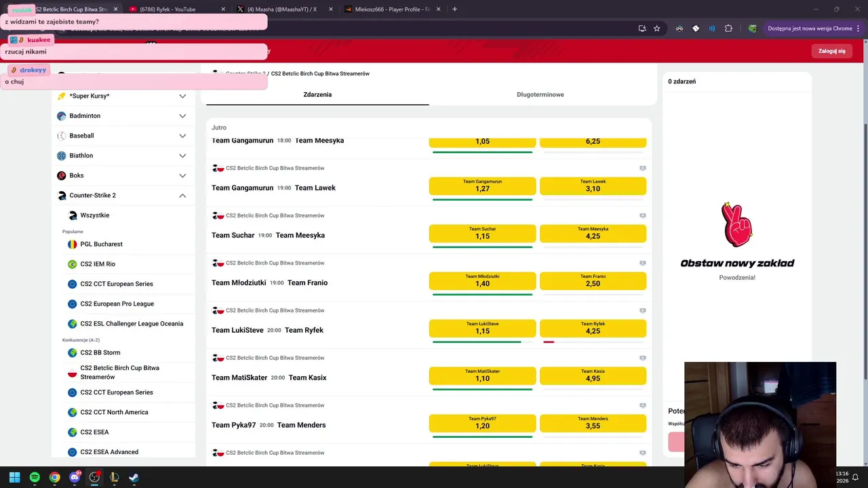The width and height of the screenshot is (868, 488).
Task: Bet on Team Suchar at odds 1,15
Action: click(x=482, y=233)
